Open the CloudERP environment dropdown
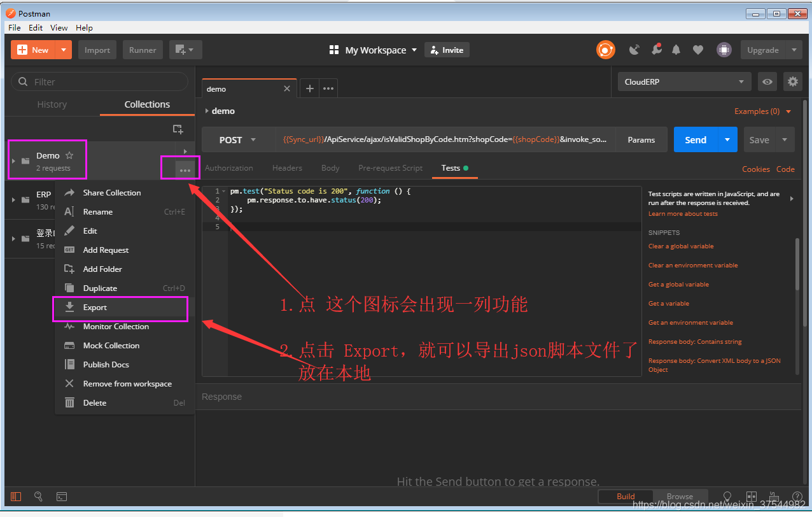This screenshot has height=517, width=812. tap(685, 81)
